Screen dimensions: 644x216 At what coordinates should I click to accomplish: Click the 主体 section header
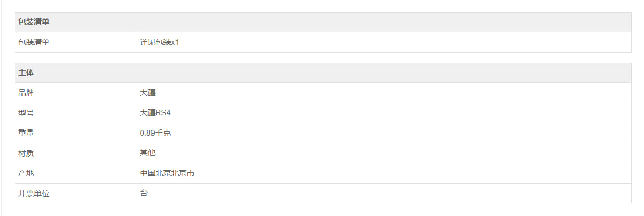[27, 73]
